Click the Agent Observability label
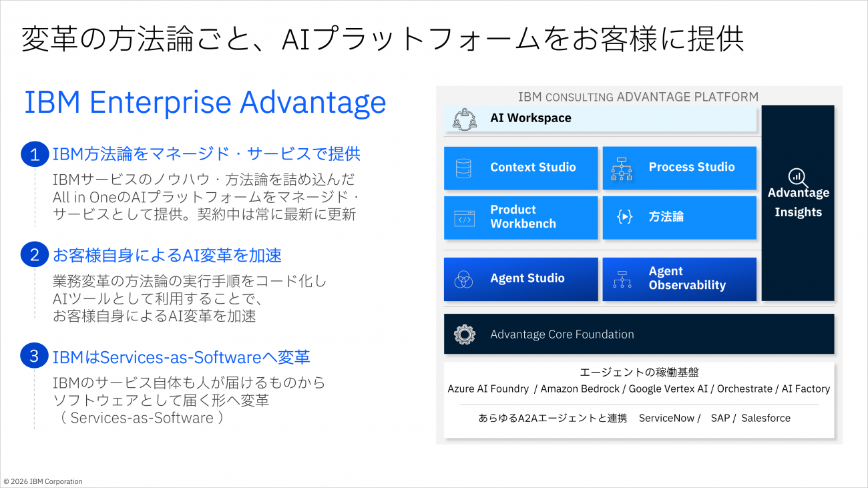The image size is (868, 488). pyautogui.click(x=687, y=278)
